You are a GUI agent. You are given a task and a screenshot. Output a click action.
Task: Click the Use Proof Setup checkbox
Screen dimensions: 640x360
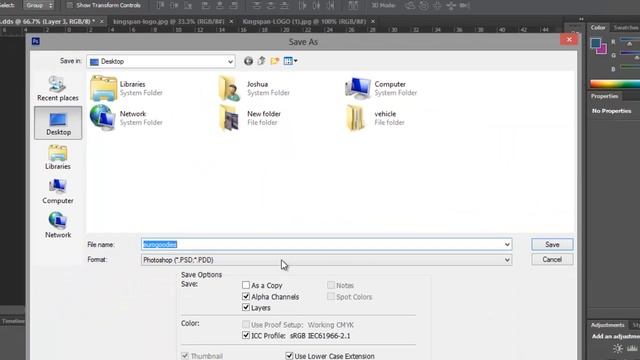click(x=246, y=324)
